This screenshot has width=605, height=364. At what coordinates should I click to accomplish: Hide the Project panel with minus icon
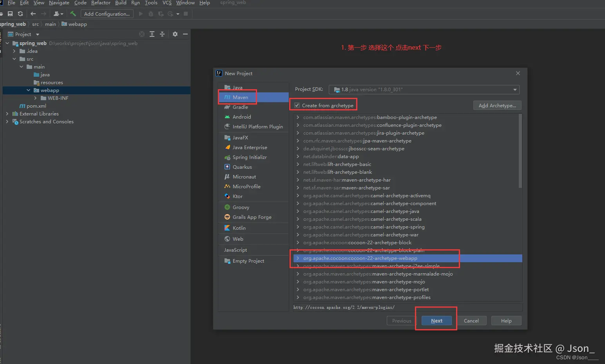185,34
